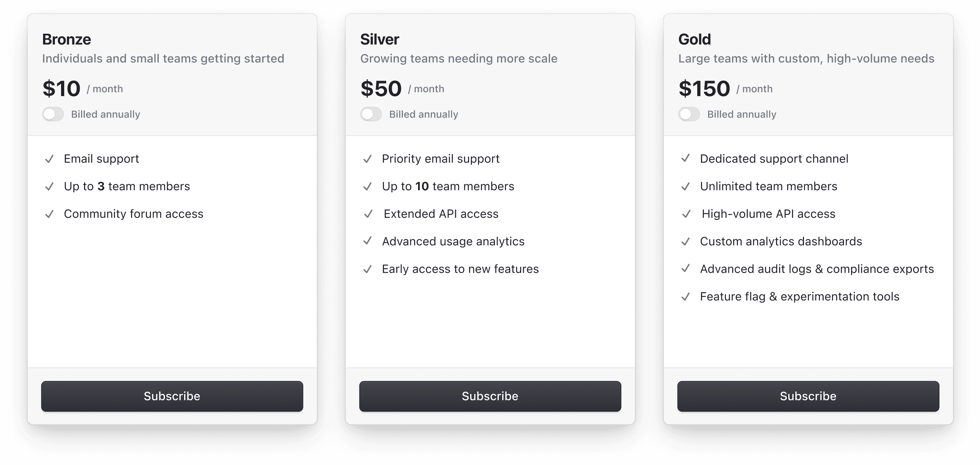Select the Silver plan title

click(380, 39)
